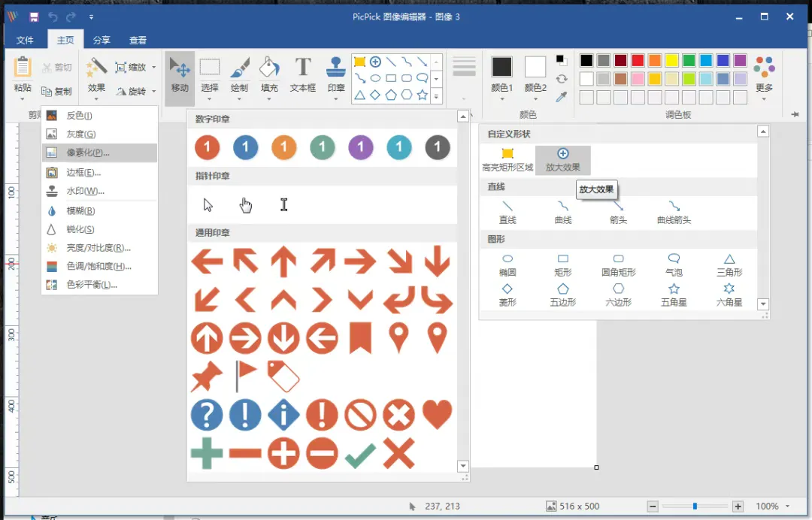The image size is (812, 520).
Task: Click the zoom in plus button
Action: click(x=738, y=506)
